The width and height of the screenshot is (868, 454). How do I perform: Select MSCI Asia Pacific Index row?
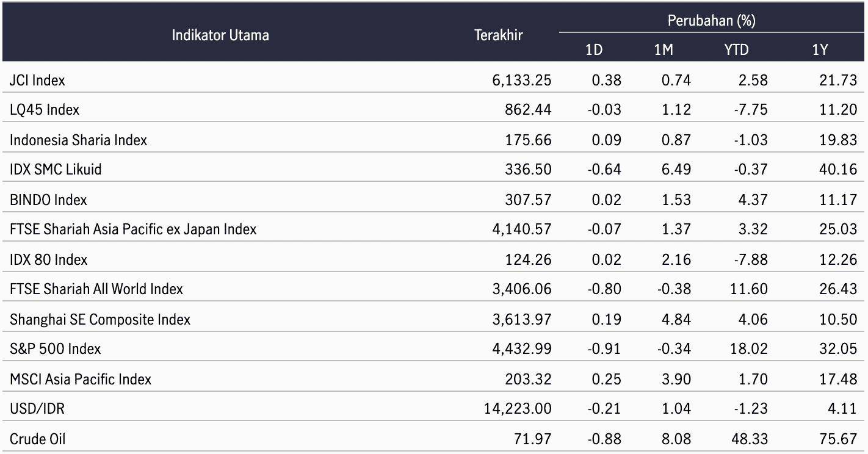point(434,379)
